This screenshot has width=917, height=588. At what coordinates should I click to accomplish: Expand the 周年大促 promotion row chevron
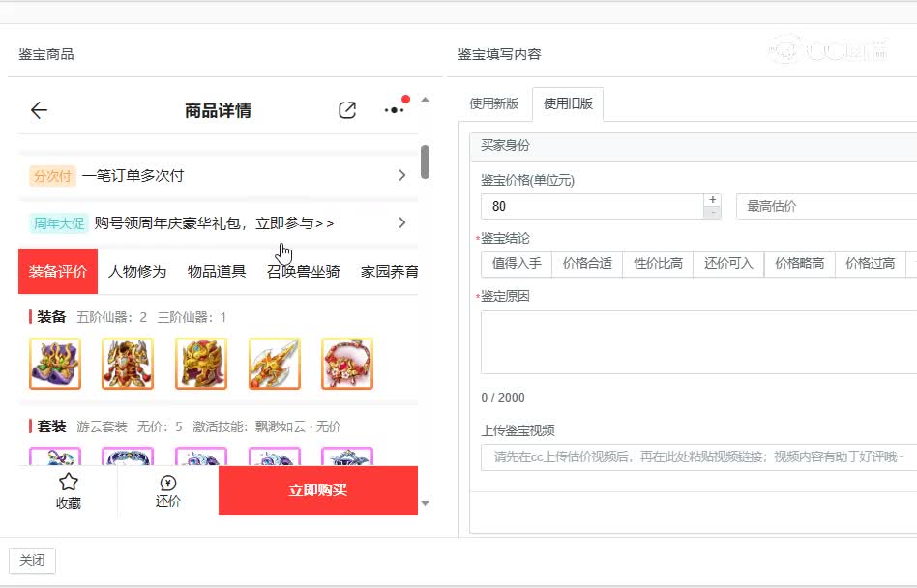[403, 221]
